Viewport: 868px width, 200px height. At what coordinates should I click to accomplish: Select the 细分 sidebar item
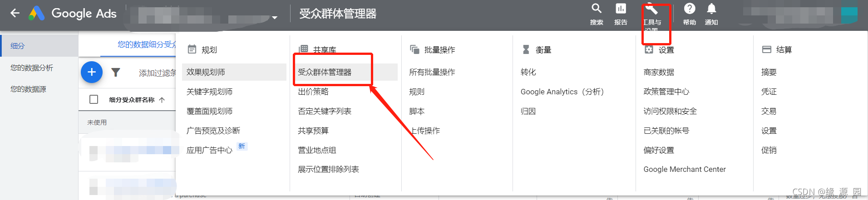39,46
